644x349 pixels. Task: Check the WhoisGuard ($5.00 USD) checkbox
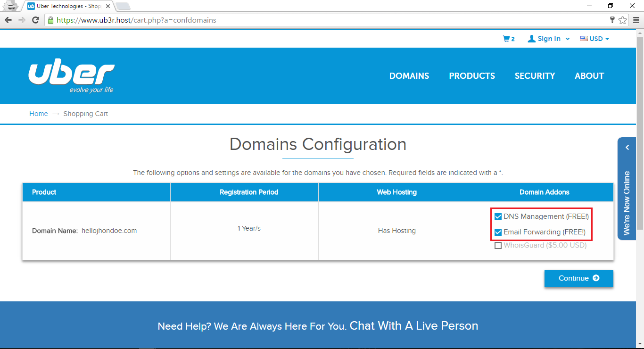click(x=498, y=245)
